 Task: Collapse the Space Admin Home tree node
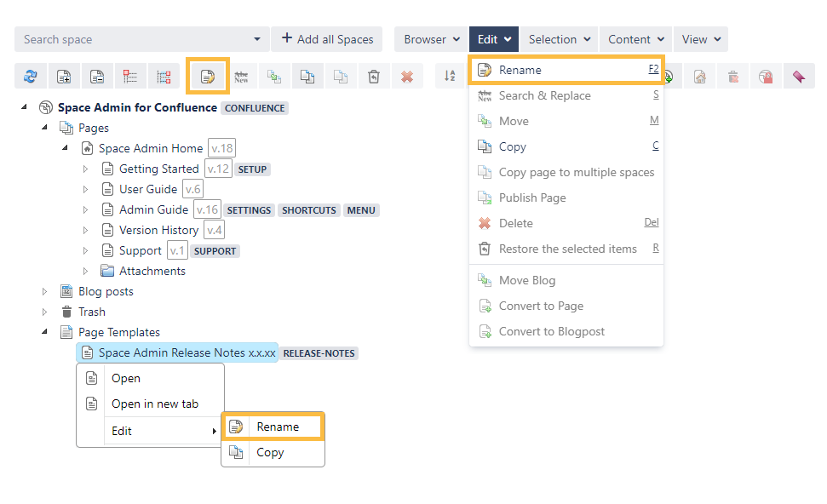pos(66,148)
